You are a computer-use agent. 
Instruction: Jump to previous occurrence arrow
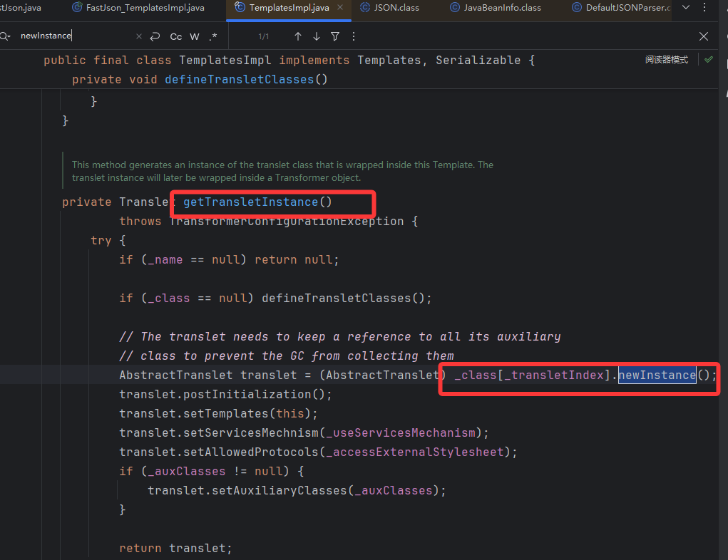point(298,36)
